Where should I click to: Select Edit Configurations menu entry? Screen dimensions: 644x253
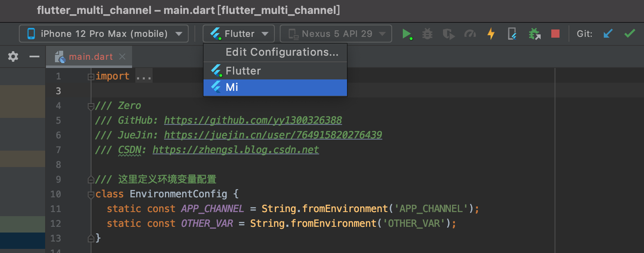(282, 52)
